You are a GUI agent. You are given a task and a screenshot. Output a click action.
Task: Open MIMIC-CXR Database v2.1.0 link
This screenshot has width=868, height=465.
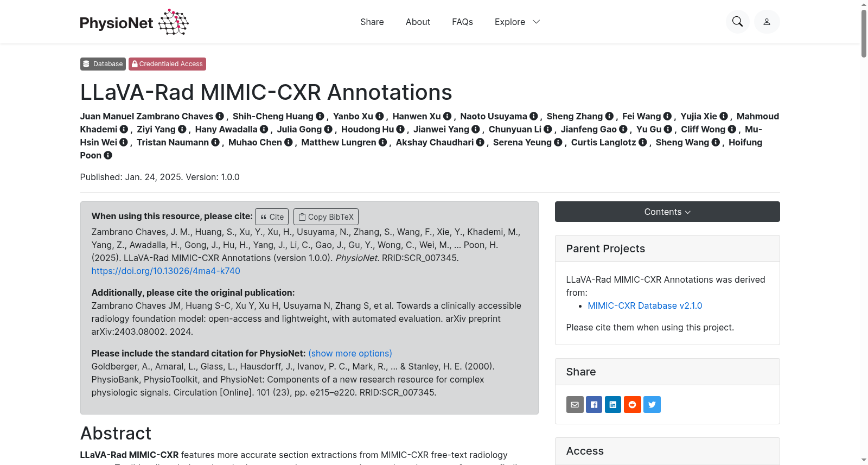tap(645, 305)
